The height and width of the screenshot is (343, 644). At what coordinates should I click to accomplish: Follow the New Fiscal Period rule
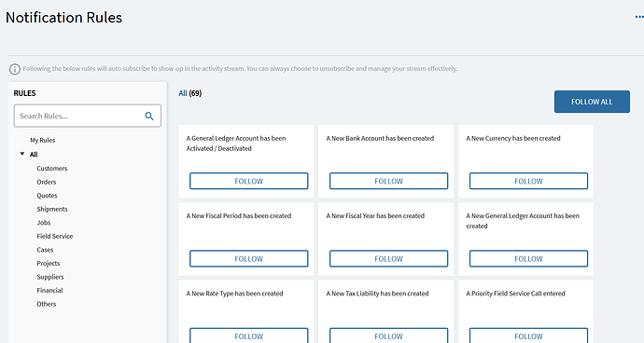(249, 258)
